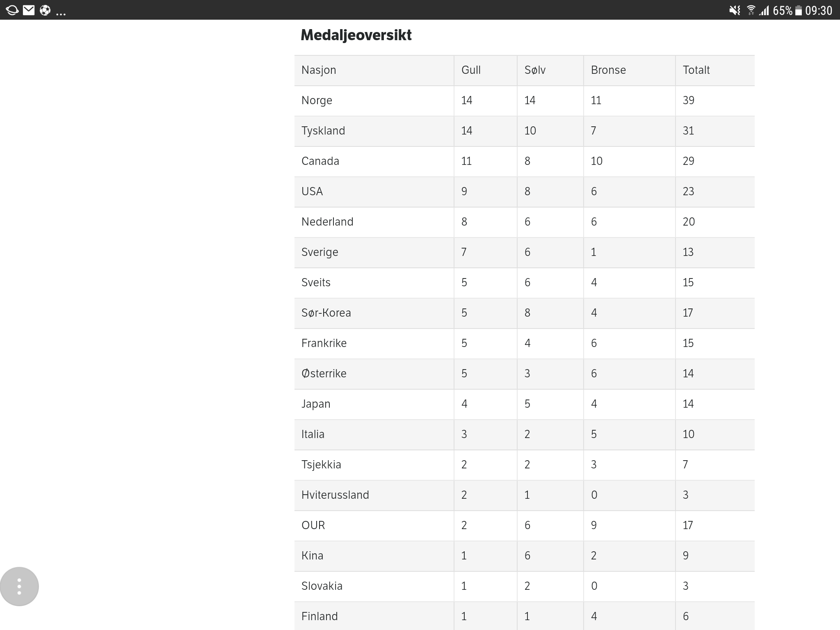Image resolution: width=840 pixels, height=630 pixels.
Task: Tap the 09:30 clock
Action: tap(819, 10)
